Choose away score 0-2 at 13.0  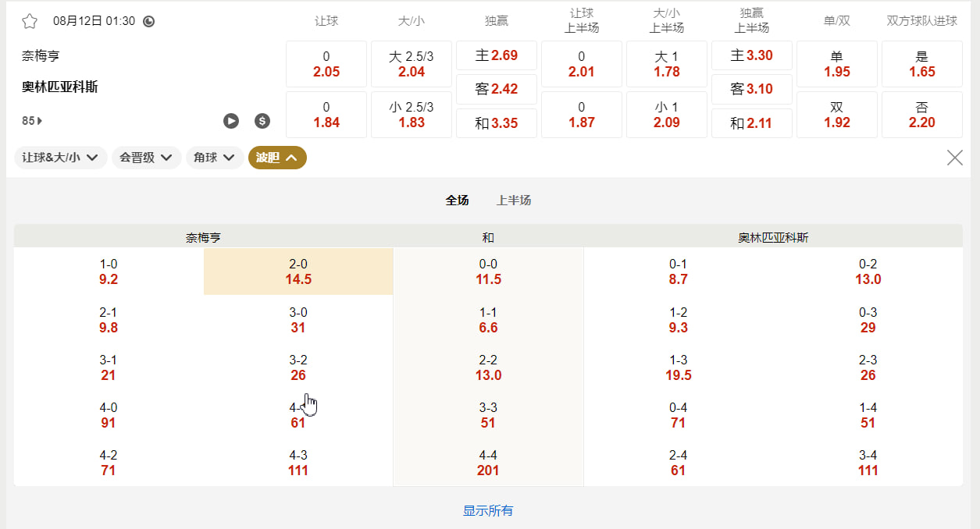pos(868,272)
